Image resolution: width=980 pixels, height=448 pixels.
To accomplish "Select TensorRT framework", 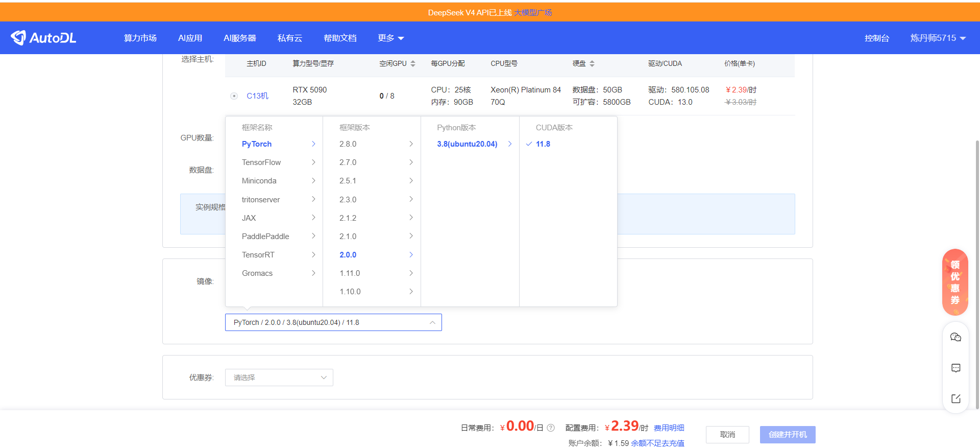I will (x=274, y=254).
